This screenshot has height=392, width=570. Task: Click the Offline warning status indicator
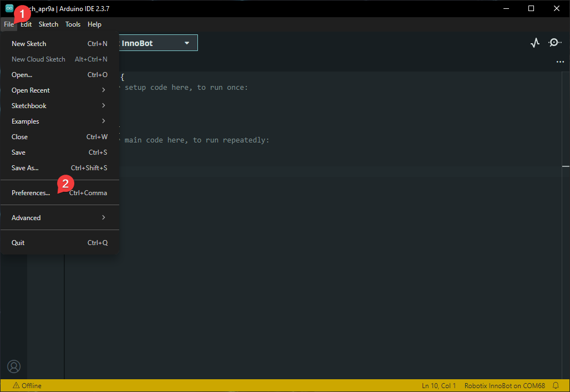[x=27, y=385]
